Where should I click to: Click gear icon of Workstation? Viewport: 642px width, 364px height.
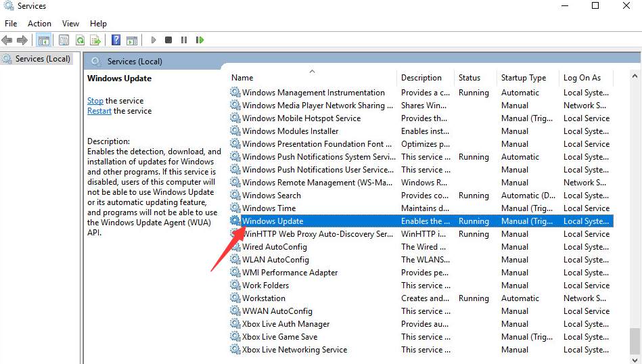(235, 298)
